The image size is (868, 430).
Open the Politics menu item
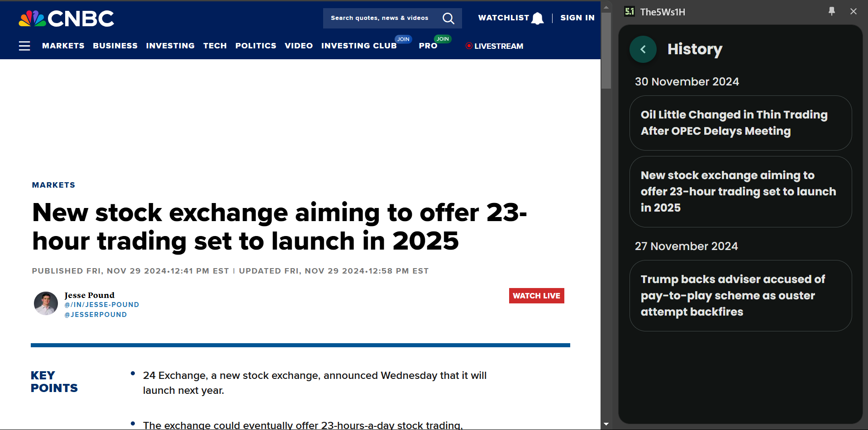click(x=256, y=46)
